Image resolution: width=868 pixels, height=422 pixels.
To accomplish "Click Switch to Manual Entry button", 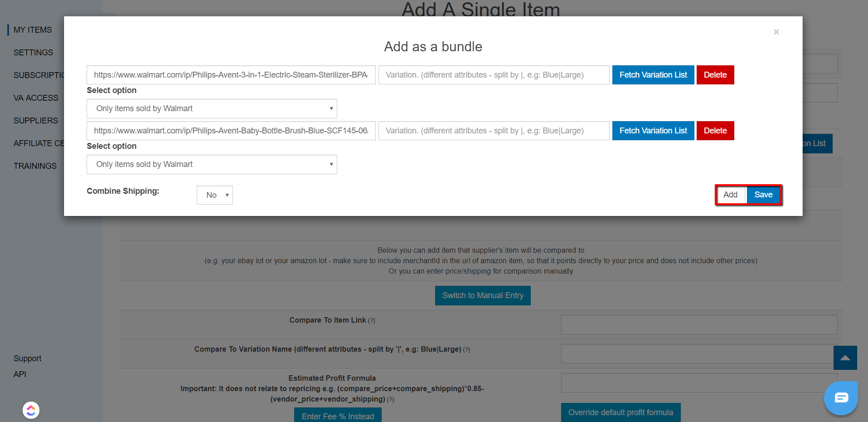I will (483, 295).
